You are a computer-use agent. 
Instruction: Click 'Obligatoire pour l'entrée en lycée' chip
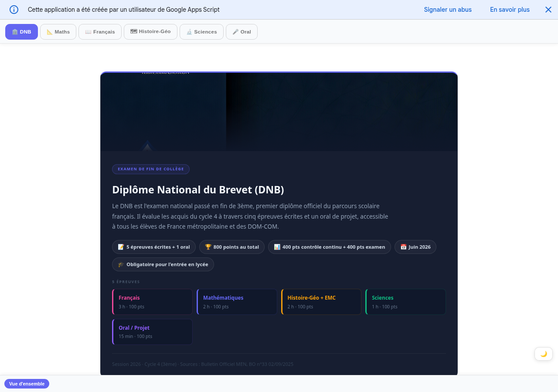[x=163, y=264]
